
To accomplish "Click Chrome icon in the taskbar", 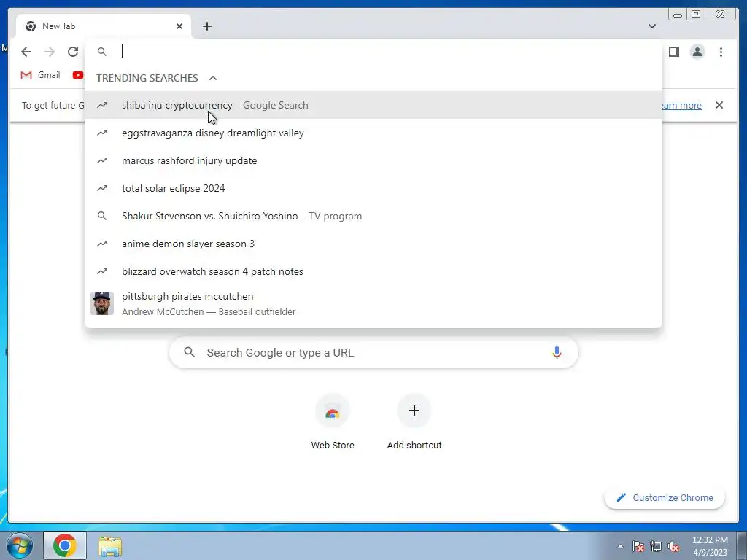I will click(x=65, y=545).
